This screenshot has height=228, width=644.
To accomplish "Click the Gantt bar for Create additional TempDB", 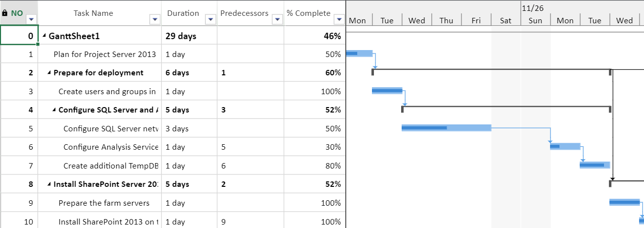I will click(595, 165).
